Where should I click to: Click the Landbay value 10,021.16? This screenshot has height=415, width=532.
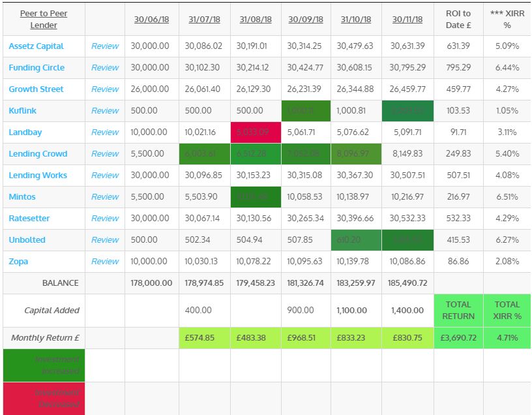coord(200,132)
